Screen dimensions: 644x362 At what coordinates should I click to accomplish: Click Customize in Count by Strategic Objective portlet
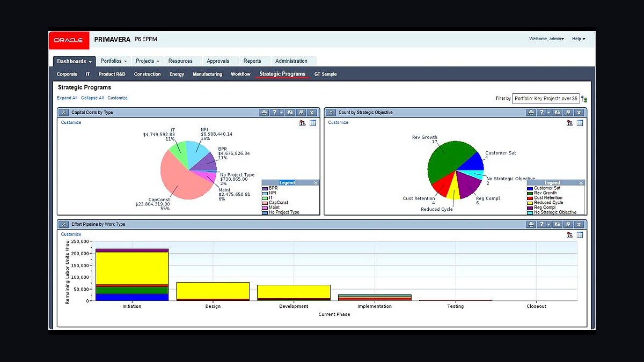pos(338,122)
